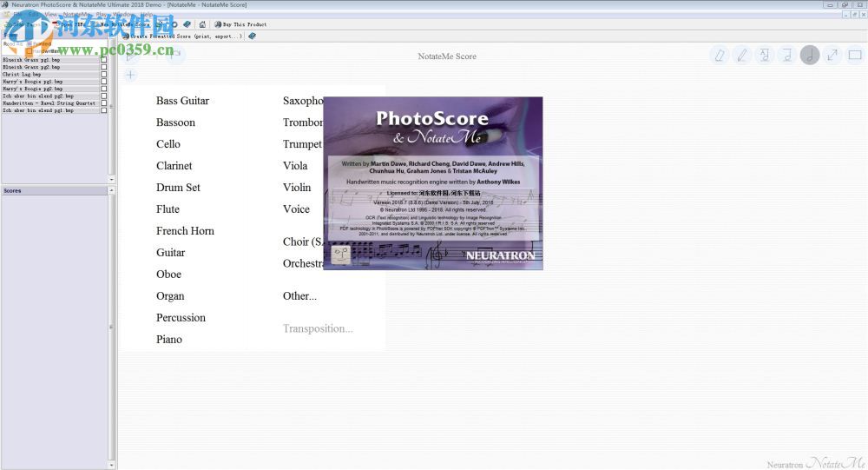The image size is (868, 470).
Task: Click Buy This Product toolbar button
Action: pos(240,24)
